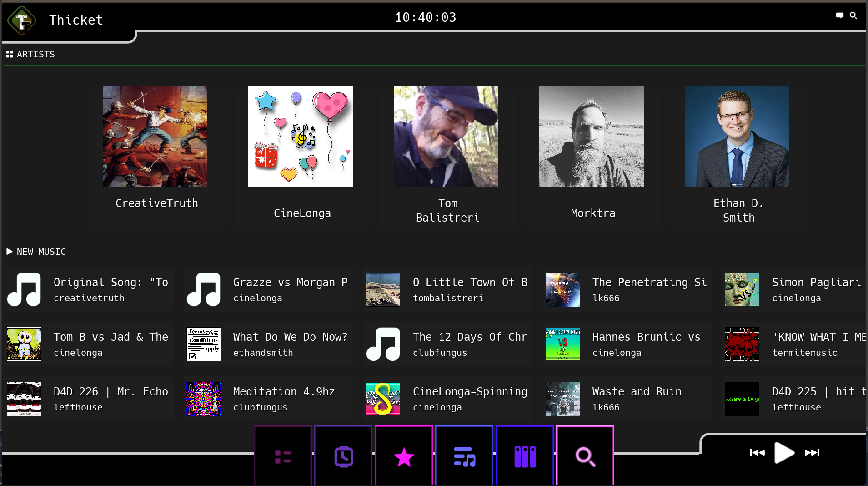Skip to next track
868x486 pixels.
812,452
